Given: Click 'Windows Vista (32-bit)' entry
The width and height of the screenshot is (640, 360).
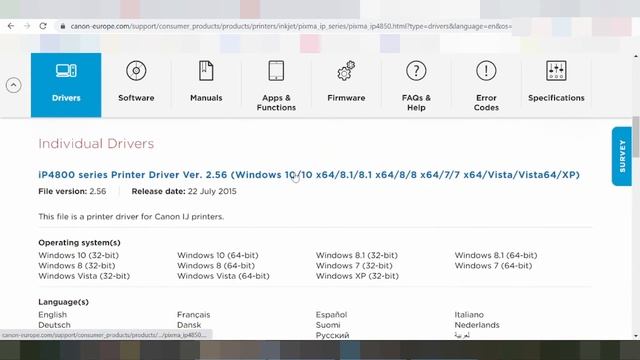Looking at the screenshot, I should (x=84, y=276).
